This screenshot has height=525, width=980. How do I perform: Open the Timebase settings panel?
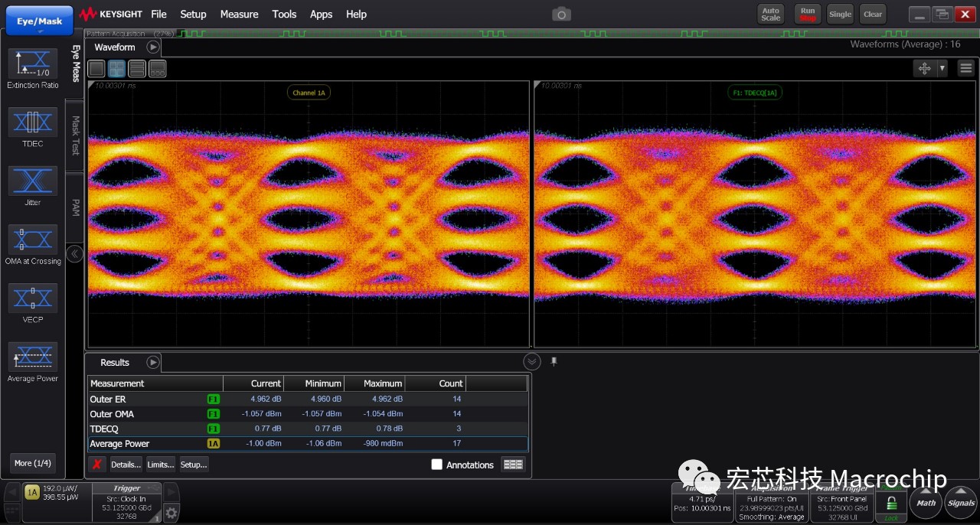[x=701, y=502]
